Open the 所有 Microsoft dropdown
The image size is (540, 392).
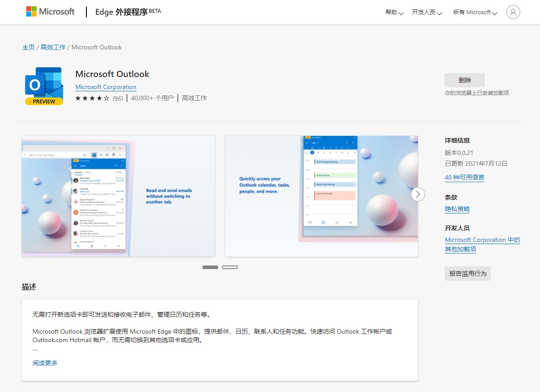[x=475, y=12]
